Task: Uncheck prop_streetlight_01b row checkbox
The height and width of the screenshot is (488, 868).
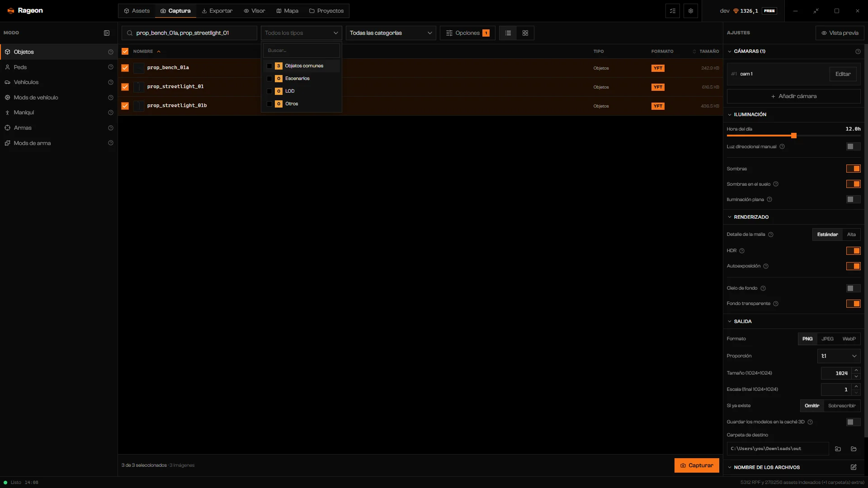Action: pyautogui.click(x=125, y=106)
